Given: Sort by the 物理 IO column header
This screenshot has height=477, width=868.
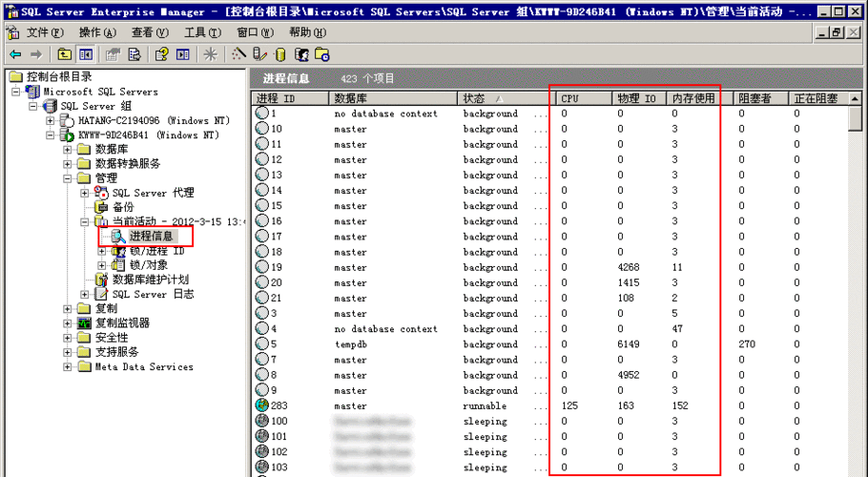Looking at the screenshot, I should (x=639, y=98).
